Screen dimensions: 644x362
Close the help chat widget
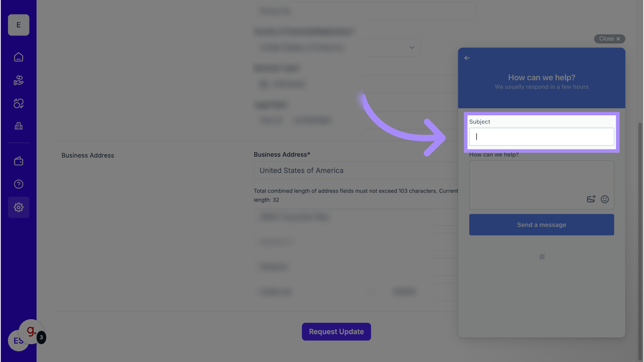pyautogui.click(x=609, y=39)
